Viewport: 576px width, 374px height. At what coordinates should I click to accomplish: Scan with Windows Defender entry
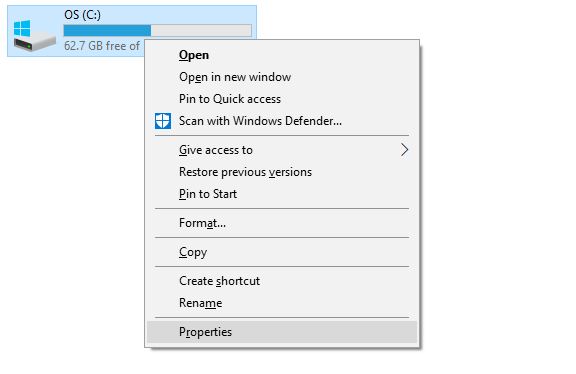coord(282,121)
